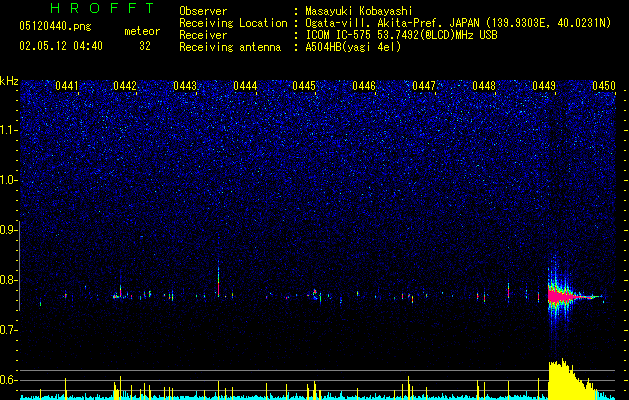629x400 pixels.
Task: Click the Observer field label
Action: point(203,11)
